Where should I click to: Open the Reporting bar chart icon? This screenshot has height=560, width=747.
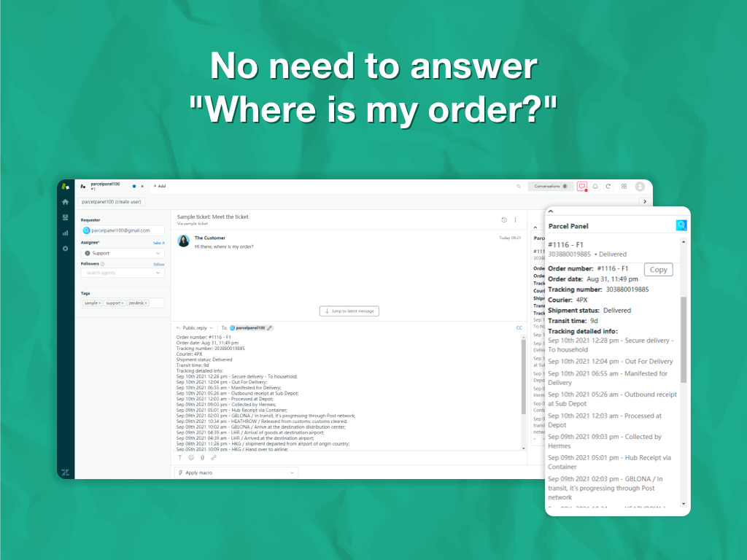[65, 233]
